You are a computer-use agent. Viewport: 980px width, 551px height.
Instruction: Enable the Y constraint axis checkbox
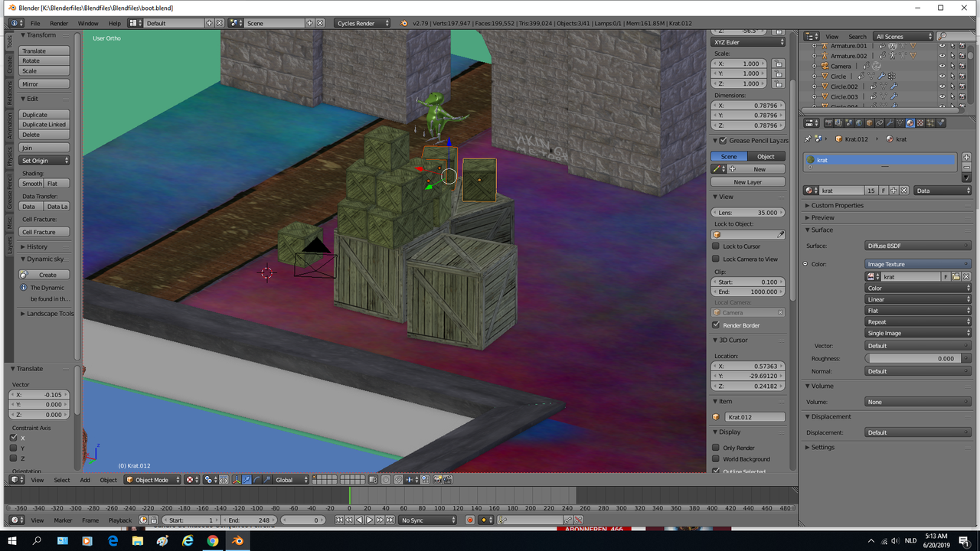pos(13,448)
